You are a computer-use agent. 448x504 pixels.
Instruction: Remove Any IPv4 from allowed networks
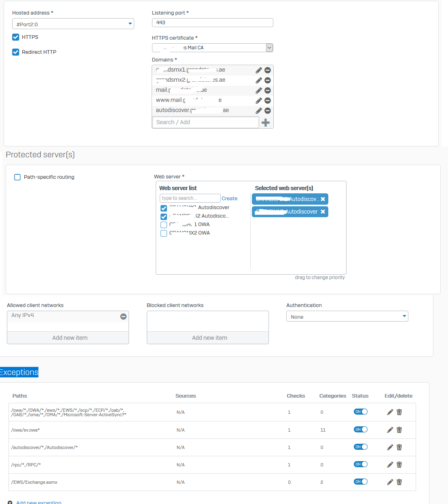click(x=123, y=316)
